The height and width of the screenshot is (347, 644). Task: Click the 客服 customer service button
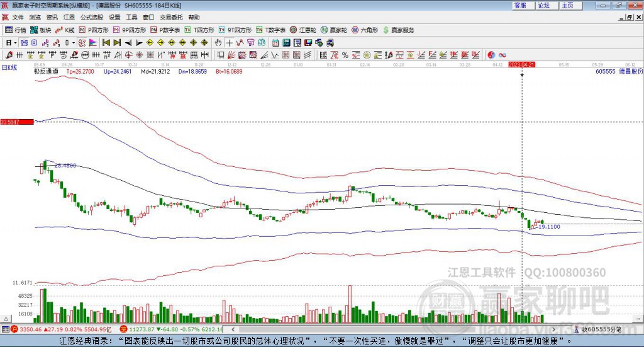point(520,5)
